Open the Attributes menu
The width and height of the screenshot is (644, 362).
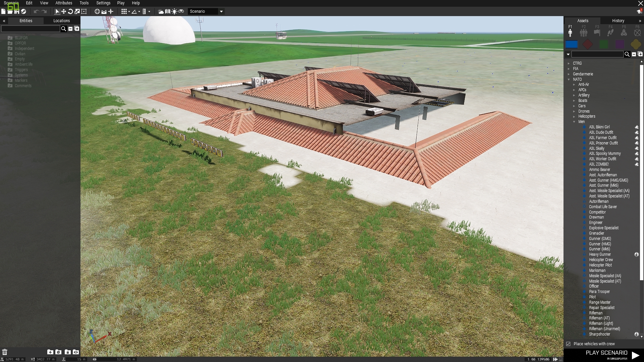click(x=64, y=3)
